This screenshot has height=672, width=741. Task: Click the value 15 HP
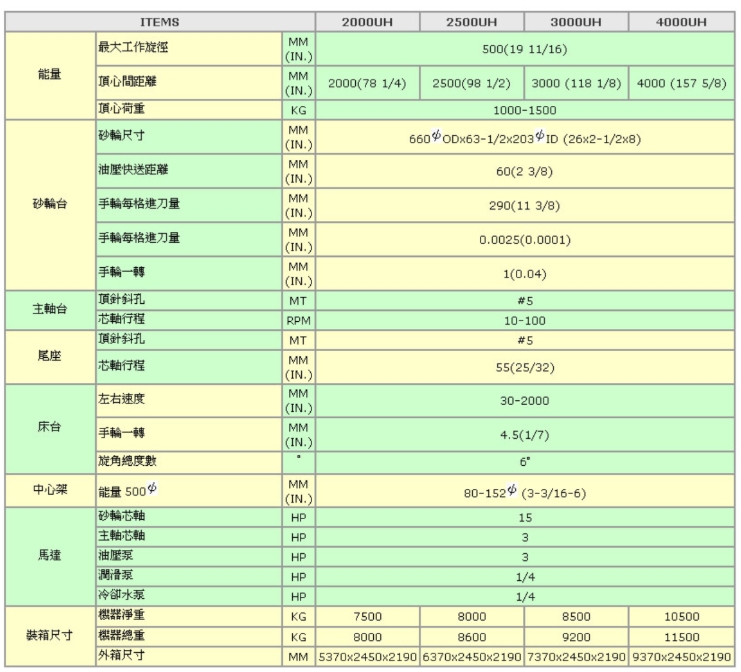(x=525, y=518)
